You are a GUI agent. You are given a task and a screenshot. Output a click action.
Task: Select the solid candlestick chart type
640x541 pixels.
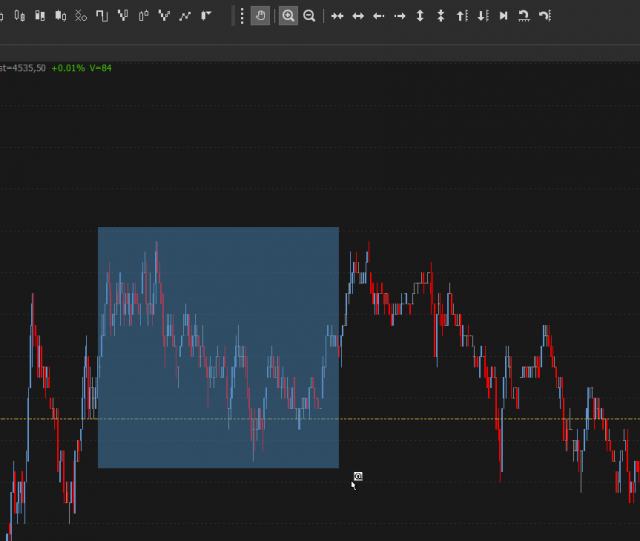(x=61, y=16)
